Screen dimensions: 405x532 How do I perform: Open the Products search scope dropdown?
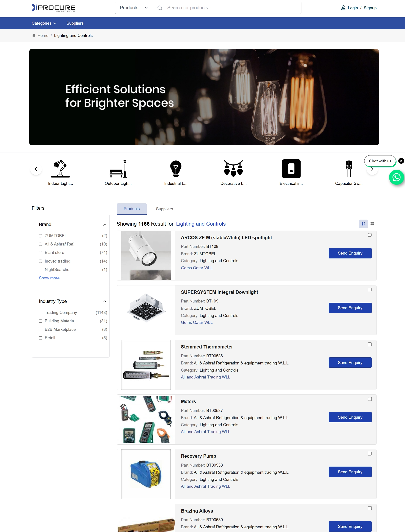tap(134, 8)
